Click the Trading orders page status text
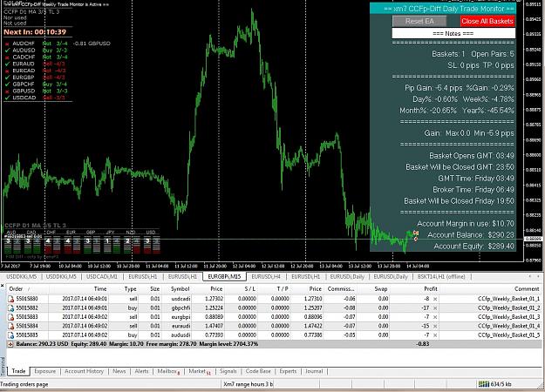 coord(24,384)
